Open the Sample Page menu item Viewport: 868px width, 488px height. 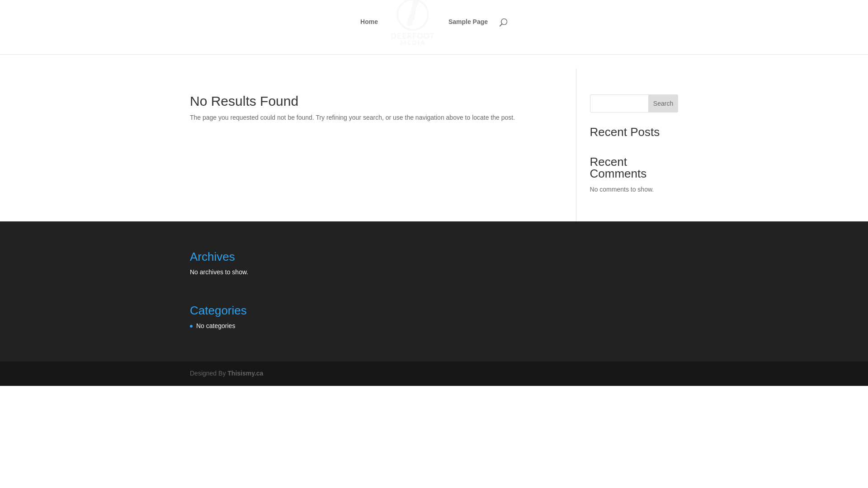click(468, 22)
